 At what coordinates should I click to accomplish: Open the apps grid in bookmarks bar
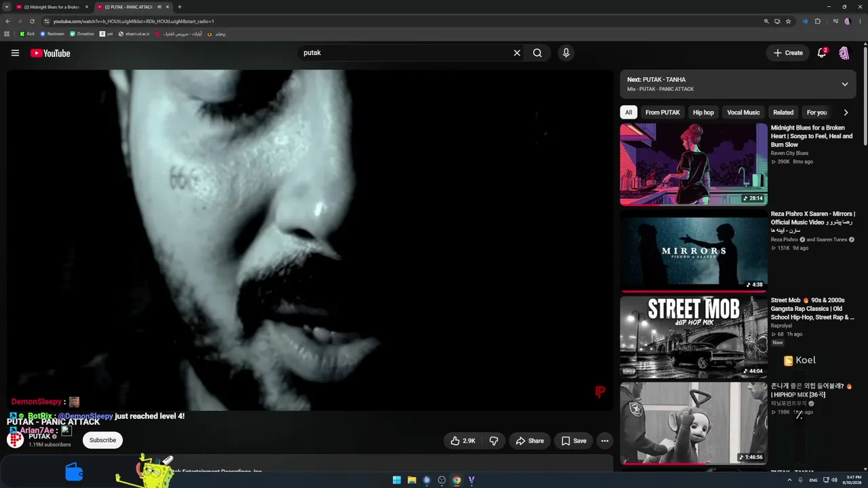pyautogui.click(x=7, y=34)
